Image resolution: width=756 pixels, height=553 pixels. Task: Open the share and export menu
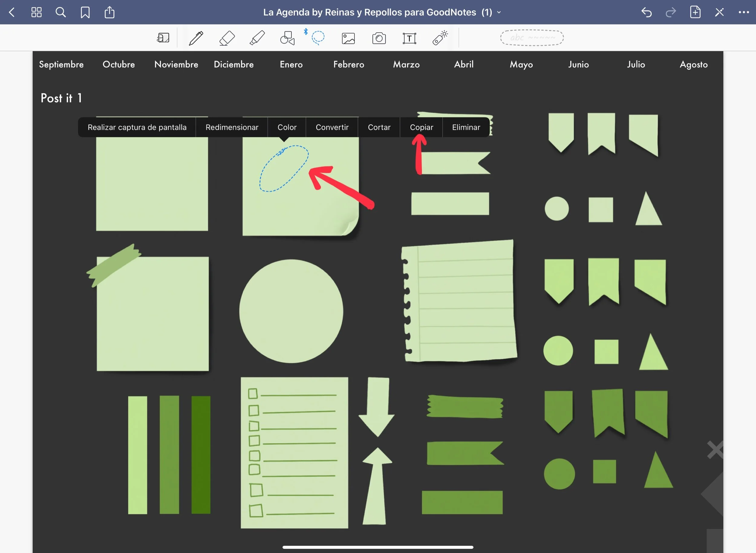pyautogui.click(x=109, y=12)
